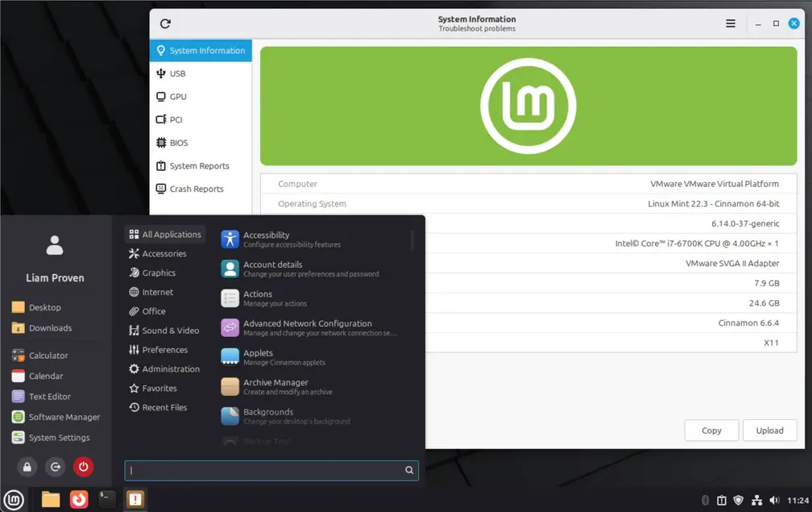812x512 pixels.
Task: Upload the system information report
Action: click(770, 430)
